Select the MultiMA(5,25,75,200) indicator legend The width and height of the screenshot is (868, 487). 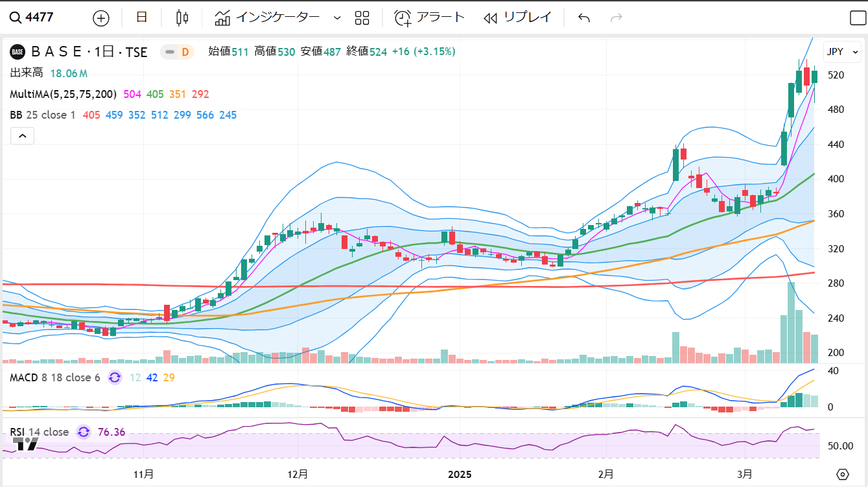point(63,94)
